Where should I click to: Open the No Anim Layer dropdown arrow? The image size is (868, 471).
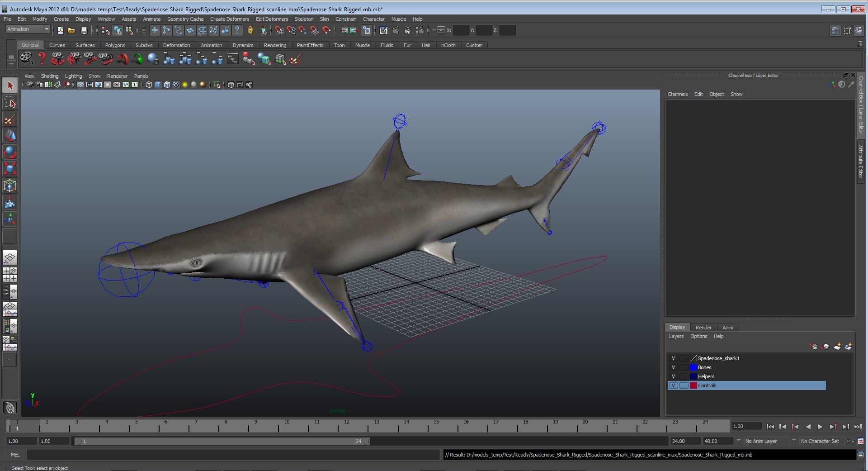[x=738, y=441]
